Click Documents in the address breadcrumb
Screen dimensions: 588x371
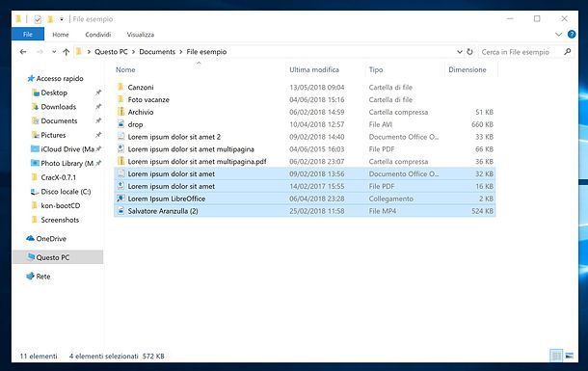point(157,52)
